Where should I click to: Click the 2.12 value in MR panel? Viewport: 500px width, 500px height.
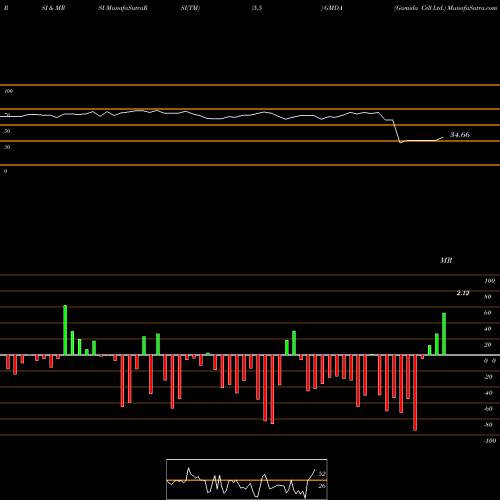coord(463,293)
